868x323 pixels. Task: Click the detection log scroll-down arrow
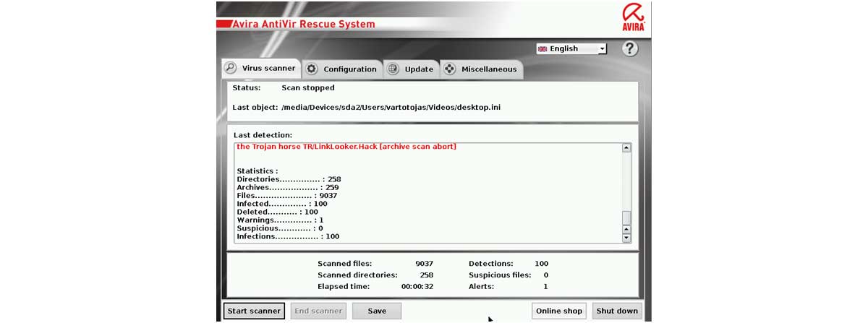coord(626,238)
